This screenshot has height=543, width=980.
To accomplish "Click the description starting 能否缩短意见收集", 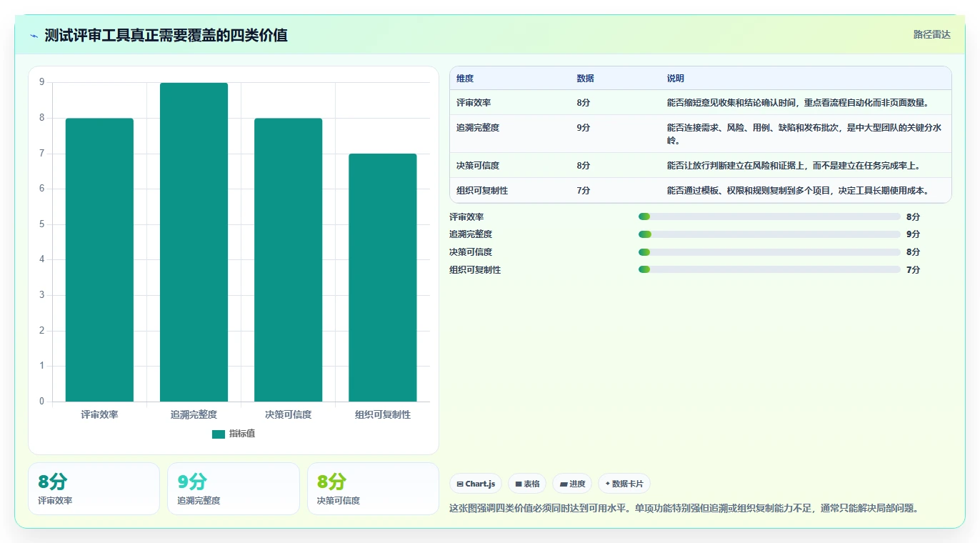I will pos(799,103).
